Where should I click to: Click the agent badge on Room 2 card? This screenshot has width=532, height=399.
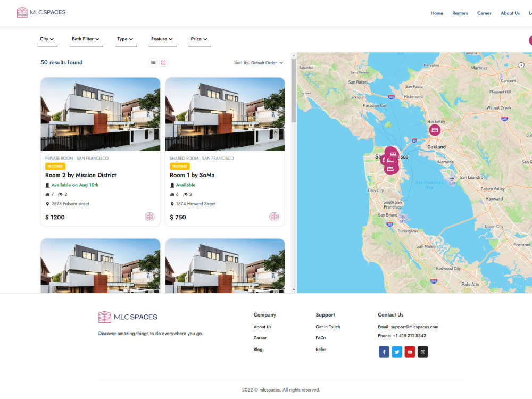pos(149,217)
